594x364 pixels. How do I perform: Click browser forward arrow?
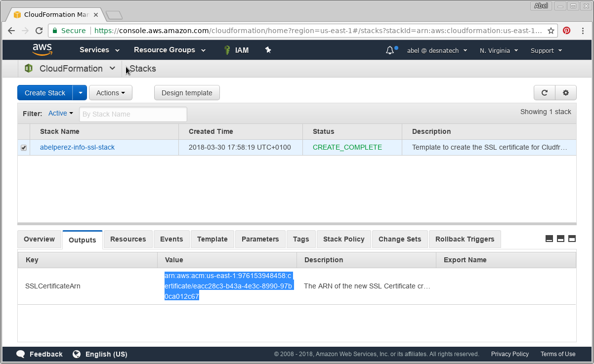click(x=25, y=31)
